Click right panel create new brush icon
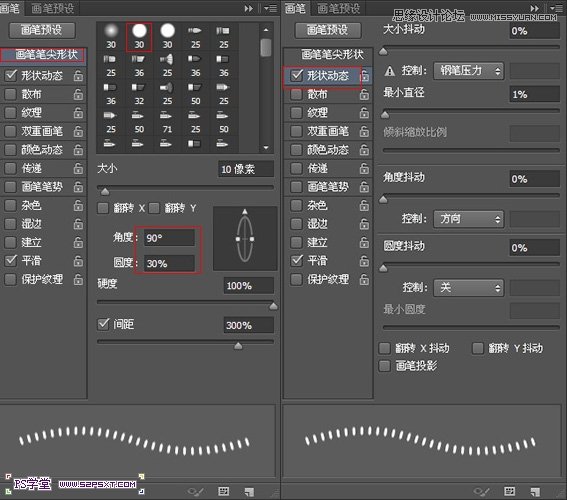This screenshot has height=500, width=567. [x=535, y=491]
